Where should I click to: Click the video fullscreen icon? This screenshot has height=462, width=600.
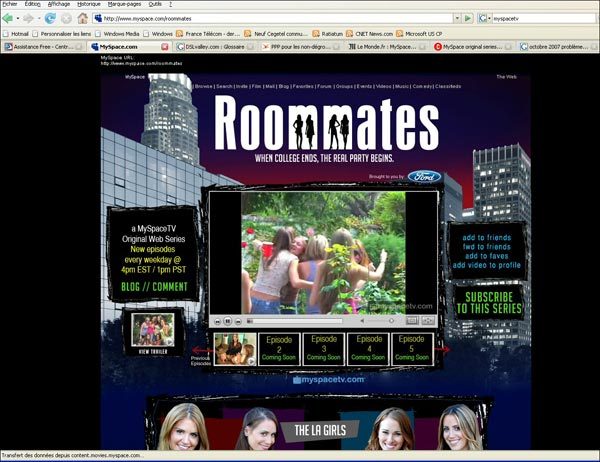pyautogui.click(x=428, y=322)
